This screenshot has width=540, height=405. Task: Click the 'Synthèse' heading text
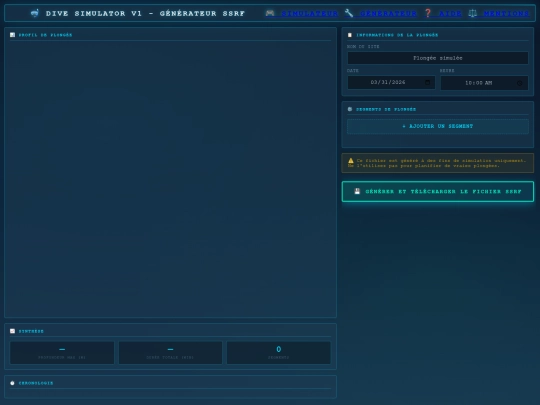click(31, 331)
